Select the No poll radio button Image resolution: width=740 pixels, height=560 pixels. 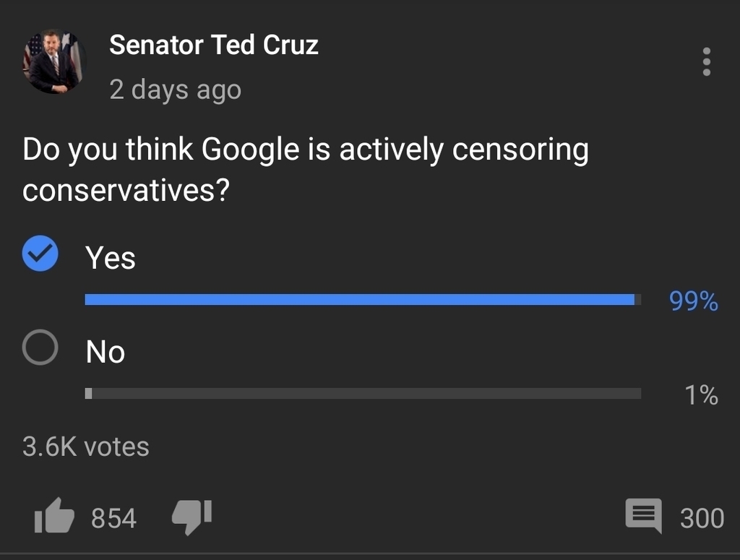point(40,348)
